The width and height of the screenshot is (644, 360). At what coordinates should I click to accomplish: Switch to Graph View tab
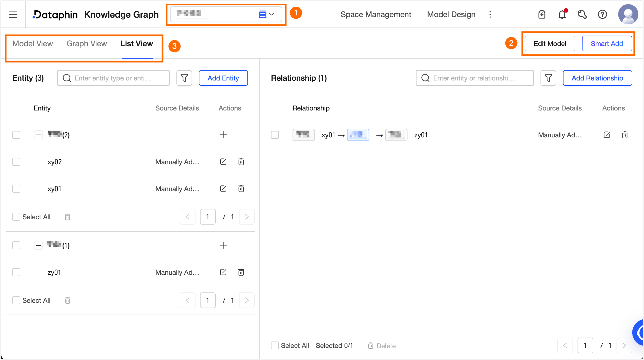[x=87, y=44]
